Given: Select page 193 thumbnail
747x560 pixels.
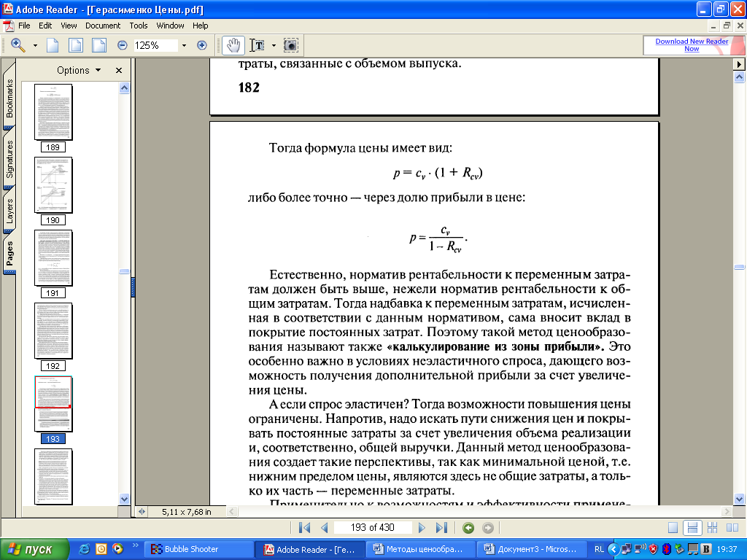Looking at the screenshot, I should coord(53,403).
